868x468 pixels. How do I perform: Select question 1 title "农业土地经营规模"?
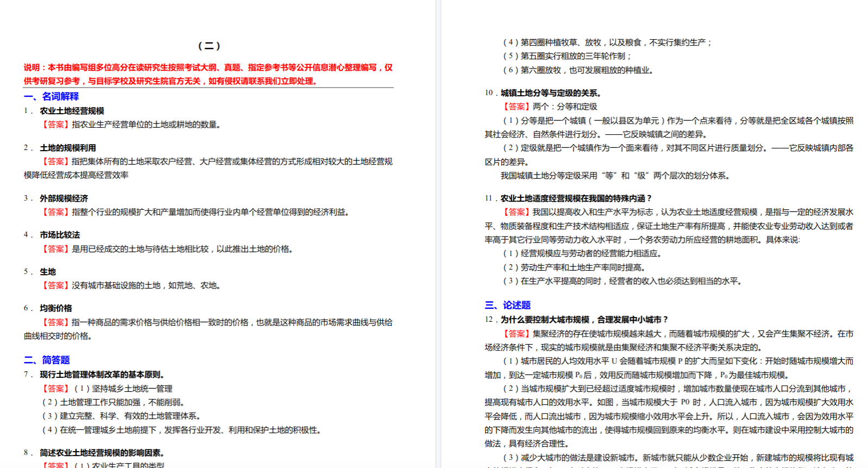(72, 111)
